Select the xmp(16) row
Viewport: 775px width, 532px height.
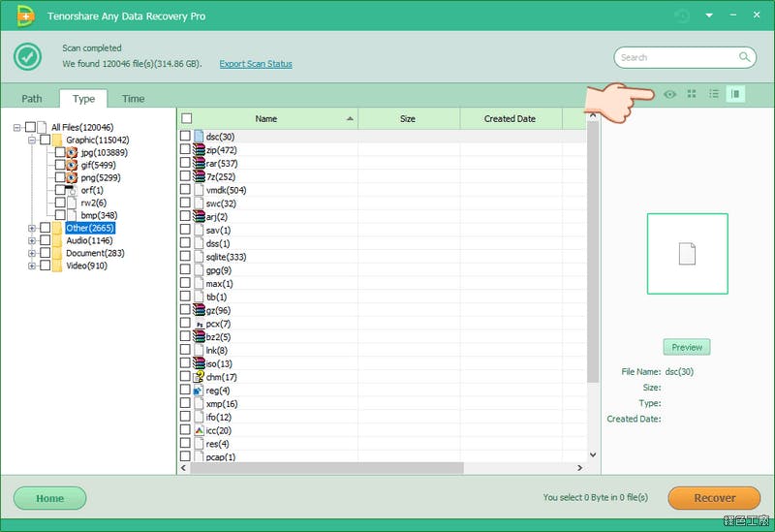click(383, 403)
